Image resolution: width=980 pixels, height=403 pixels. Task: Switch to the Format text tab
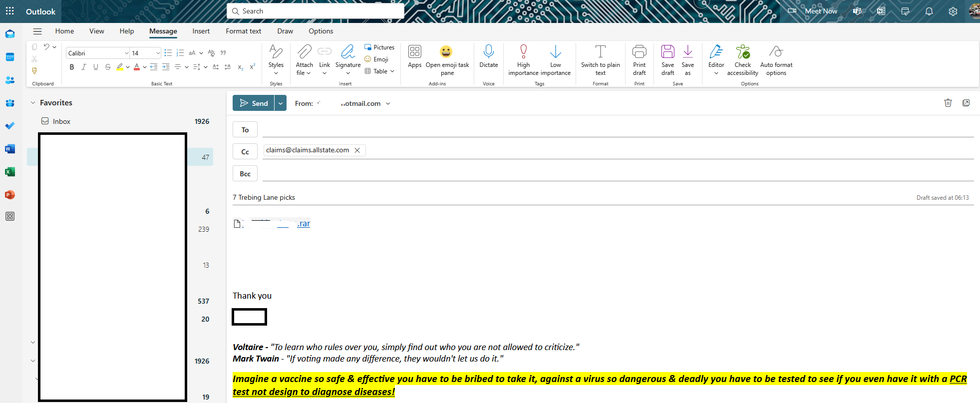pyautogui.click(x=244, y=31)
